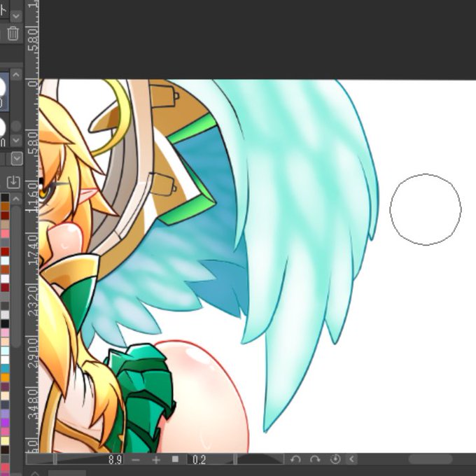The image size is (476, 476).
Task: Click the small round button beside brush presets
Action: point(16,126)
